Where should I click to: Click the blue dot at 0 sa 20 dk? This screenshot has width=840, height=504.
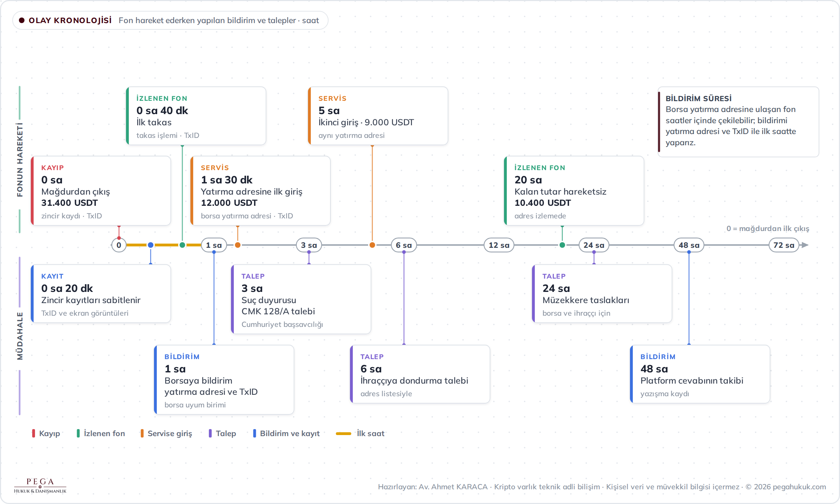[150, 245]
